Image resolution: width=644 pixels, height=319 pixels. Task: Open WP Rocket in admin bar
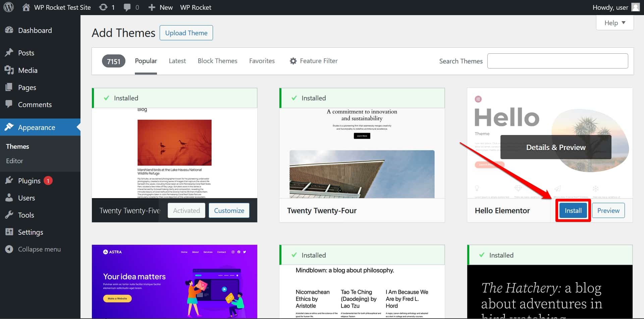coord(196,7)
